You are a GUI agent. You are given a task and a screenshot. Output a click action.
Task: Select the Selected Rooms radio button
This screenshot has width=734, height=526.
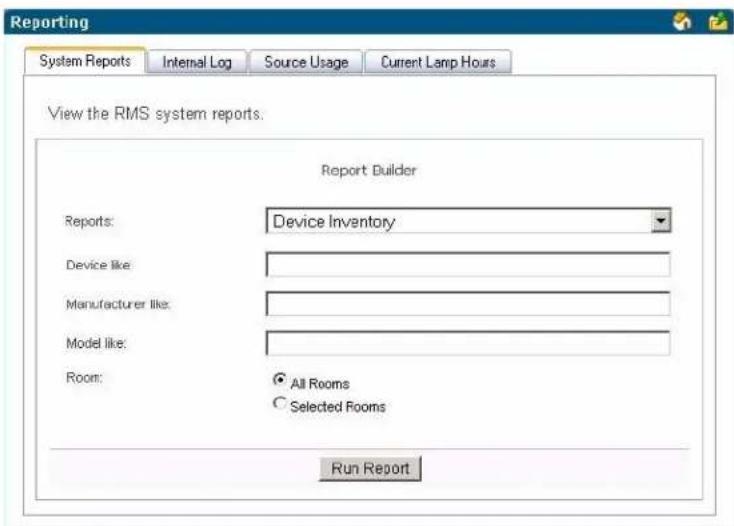tap(279, 403)
